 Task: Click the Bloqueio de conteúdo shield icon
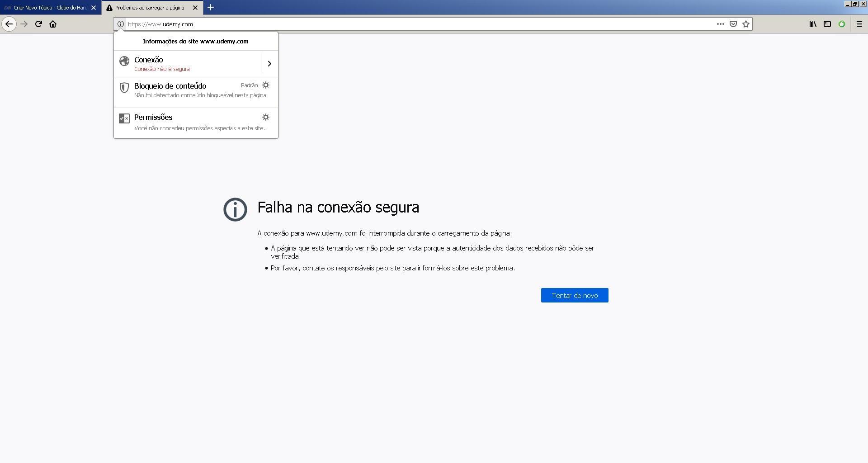124,88
